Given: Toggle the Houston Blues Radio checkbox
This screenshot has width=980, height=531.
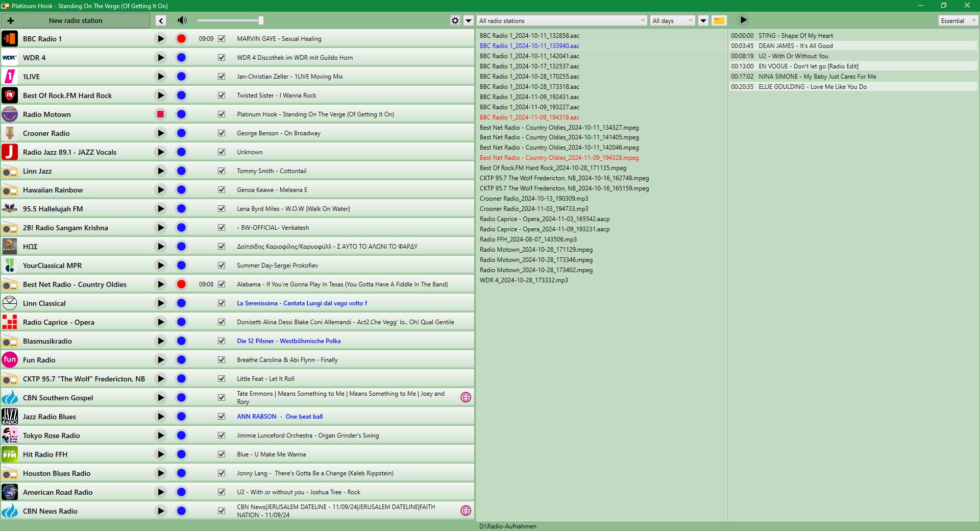Looking at the screenshot, I should point(222,473).
